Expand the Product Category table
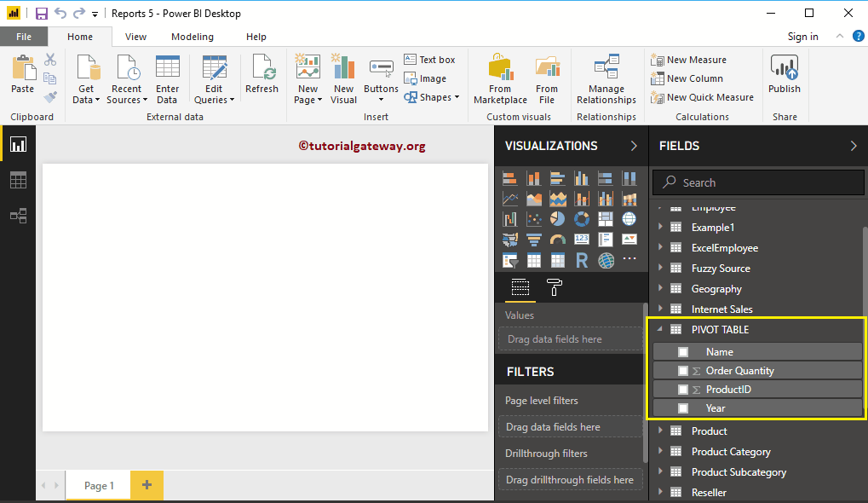Screen dimensions: 868x503 pyautogui.click(x=660, y=452)
